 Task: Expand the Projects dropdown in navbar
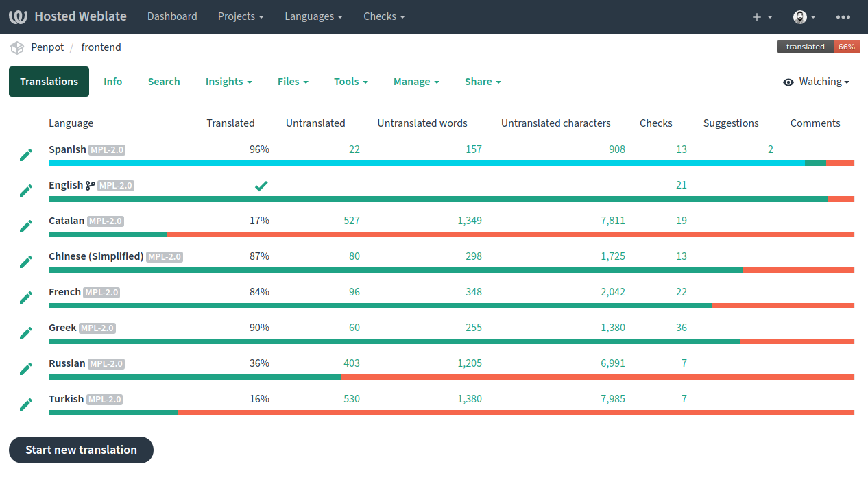[241, 16]
